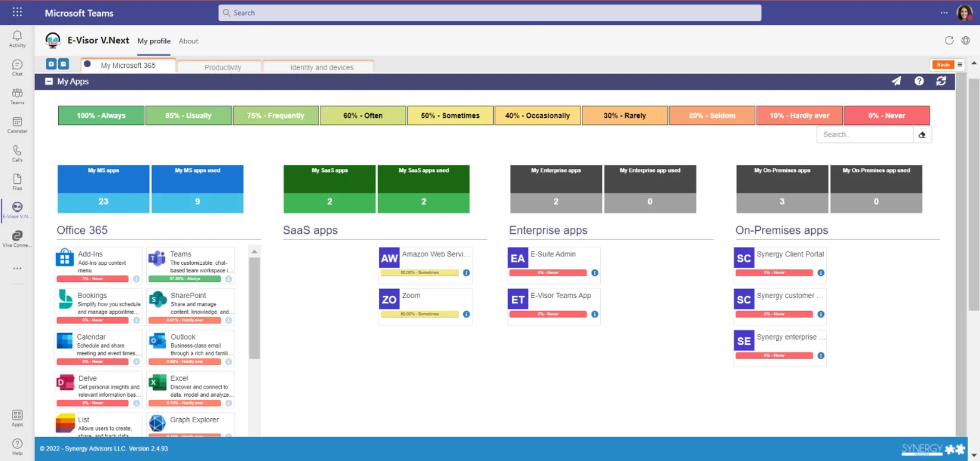This screenshot has height=461, width=980.
Task: Open Viva Connections in the sidebar
Action: pos(17,239)
